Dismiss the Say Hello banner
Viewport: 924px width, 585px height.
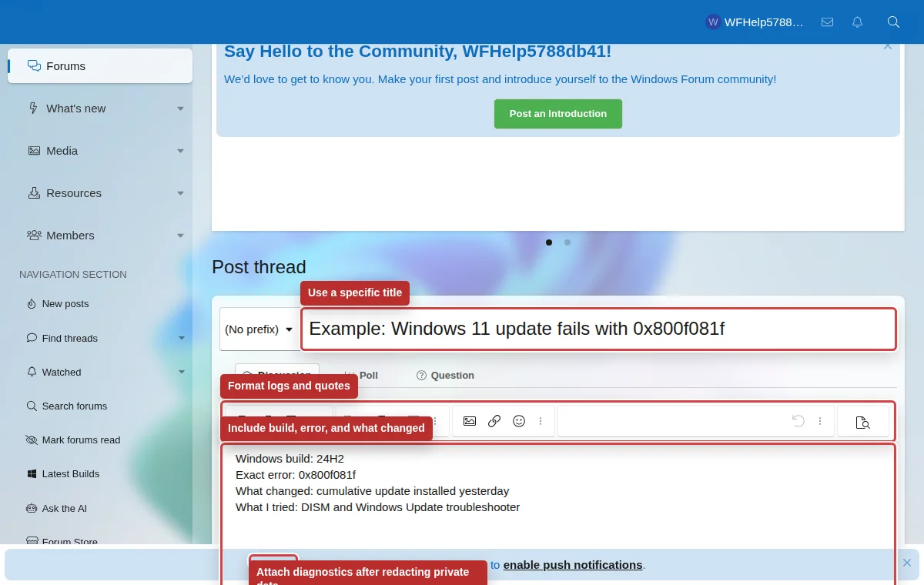click(x=888, y=46)
